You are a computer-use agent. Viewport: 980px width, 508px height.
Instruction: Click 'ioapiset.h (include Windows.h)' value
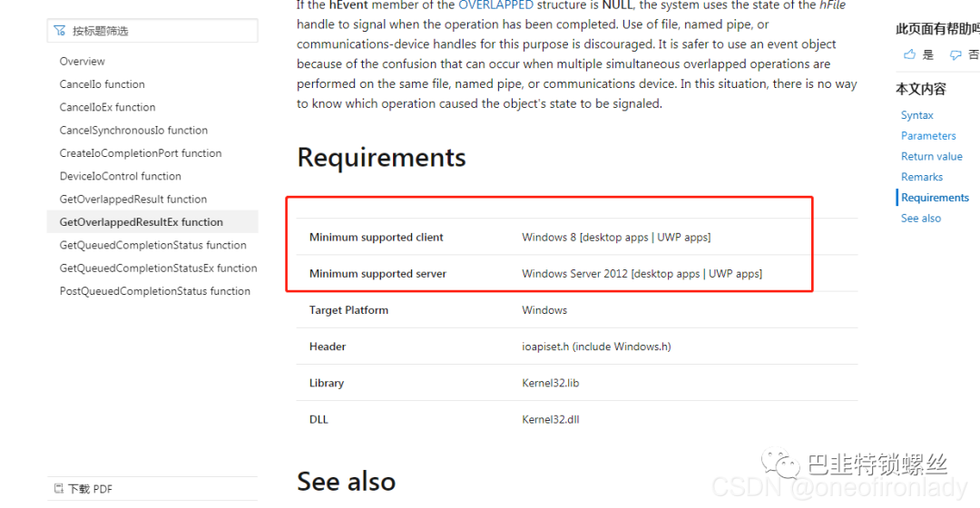tap(596, 347)
